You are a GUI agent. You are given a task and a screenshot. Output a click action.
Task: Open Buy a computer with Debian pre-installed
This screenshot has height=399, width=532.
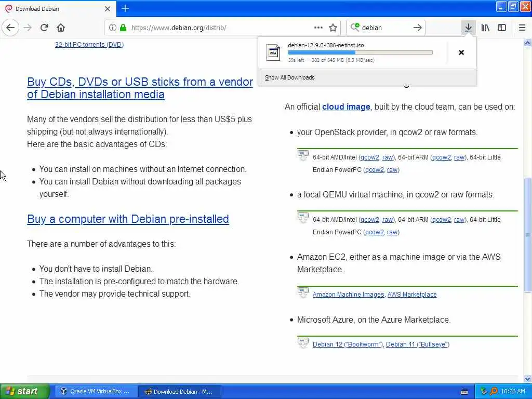128,219
